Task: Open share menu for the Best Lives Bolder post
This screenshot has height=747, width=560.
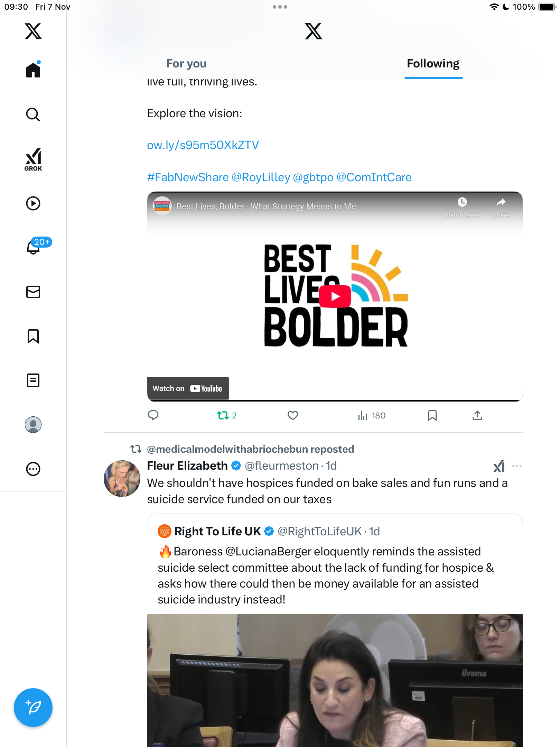Action: click(x=477, y=415)
